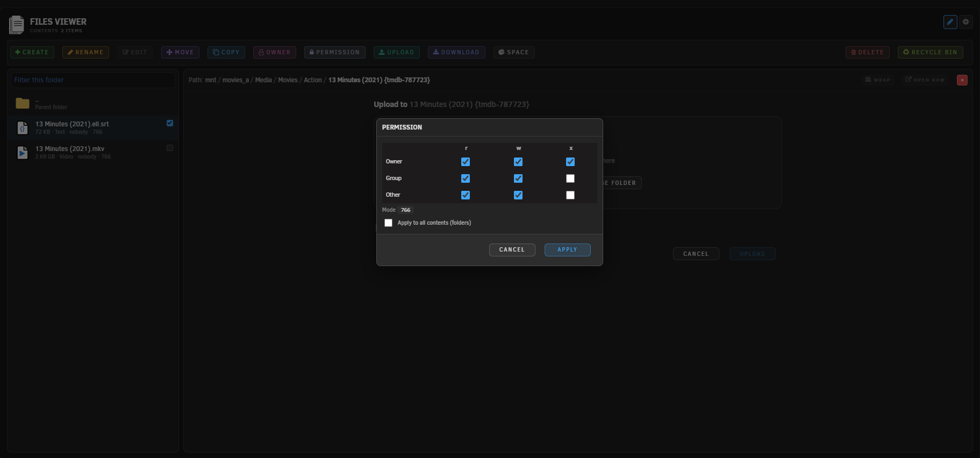Viewport: 980px width, 458px height.
Task: Click the upload panel Upload button
Action: [752, 254]
